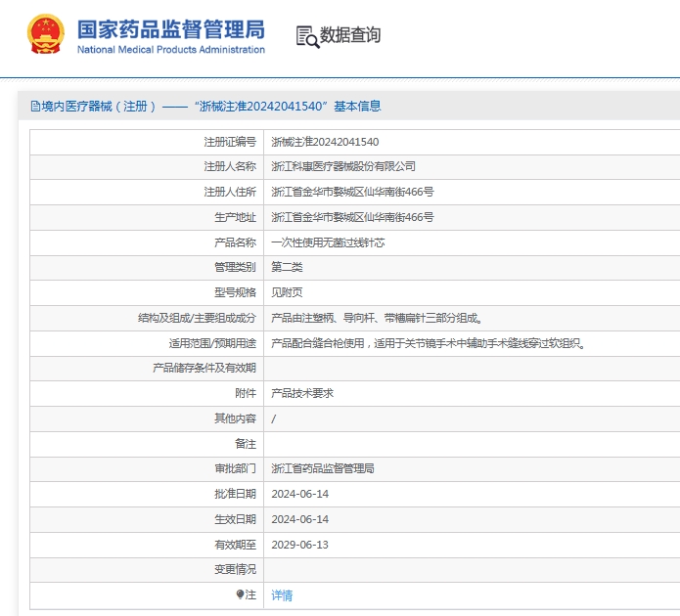Click the 注册证编号 label

click(230, 142)
